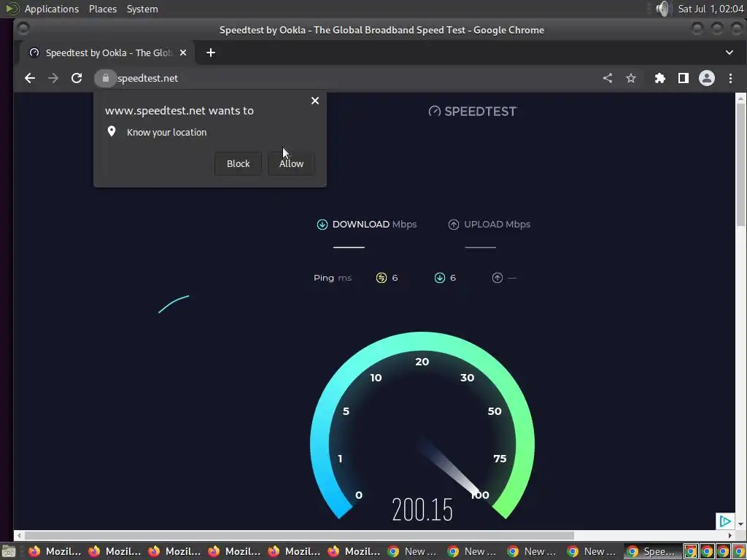
Task: Click scrollbar down arrow
Action: pos(740,524)
